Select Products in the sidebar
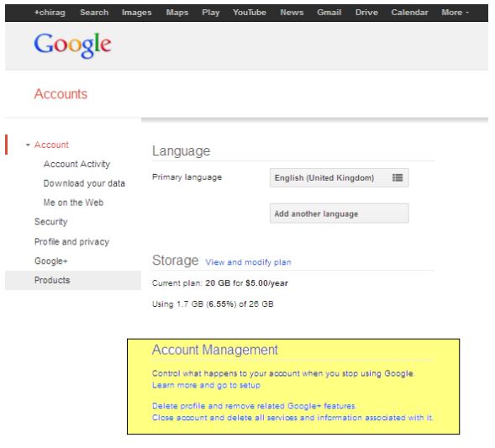This screenshot has width=495, height=448. (73, 281)
